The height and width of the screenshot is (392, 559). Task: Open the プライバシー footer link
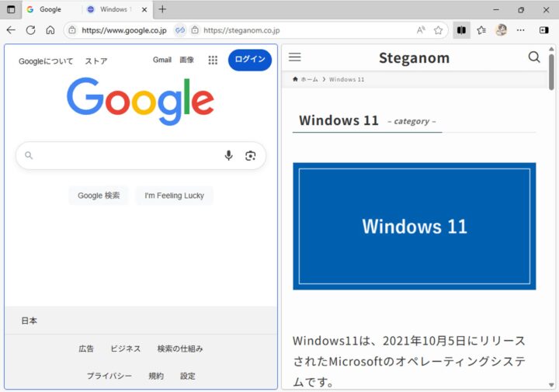click(109, 376)
